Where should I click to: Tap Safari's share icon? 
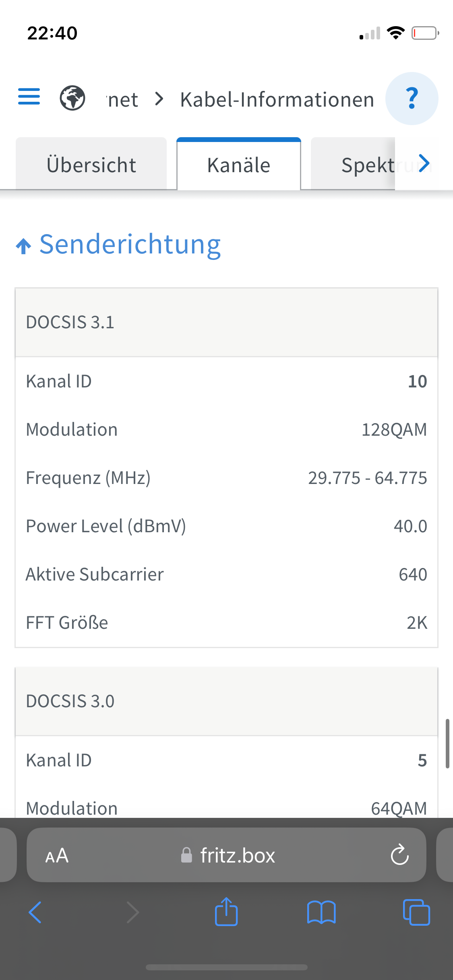coord(226,912)
